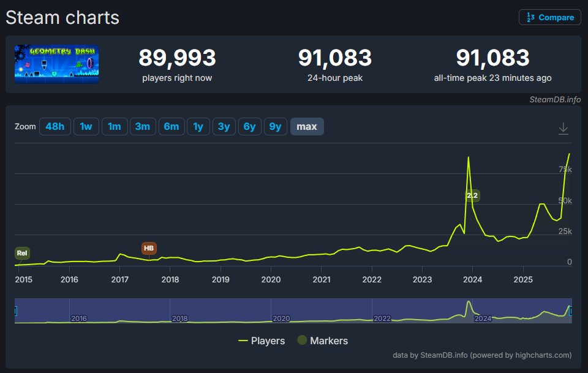Viewport: 588px width, 373px height.
Task: Select the 3m zoom range
Action: (x=143, y=126)
